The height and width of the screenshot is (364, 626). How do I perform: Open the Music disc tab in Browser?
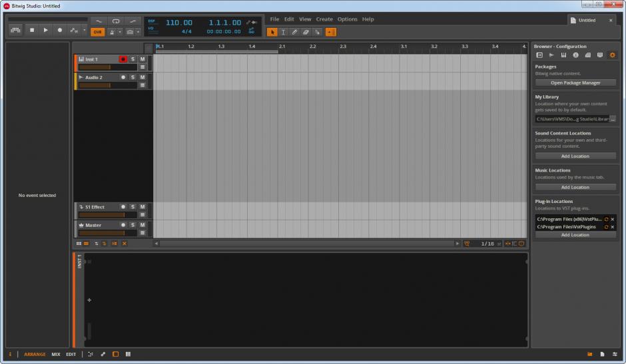575,55
